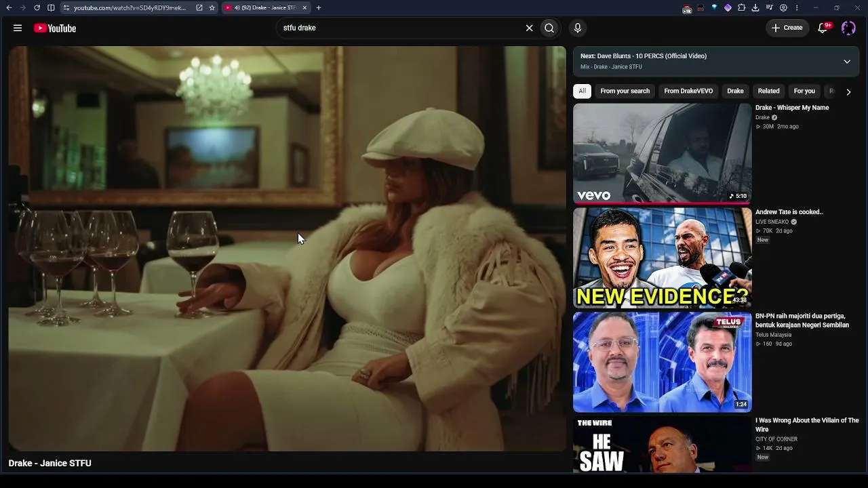Close the Drake - Janice STFU tab
868x488 pixels.
click(304, 7)
